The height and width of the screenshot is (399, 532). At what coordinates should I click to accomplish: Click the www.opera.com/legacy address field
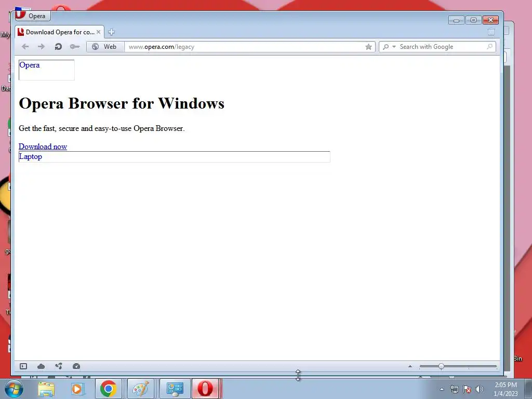pyautogui.click(x=244, y=47)
